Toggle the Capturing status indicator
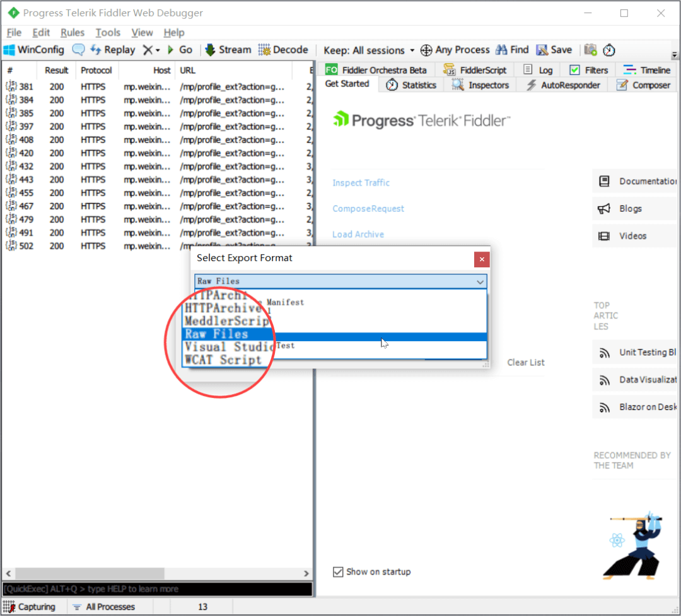 (x=30, y=607)
